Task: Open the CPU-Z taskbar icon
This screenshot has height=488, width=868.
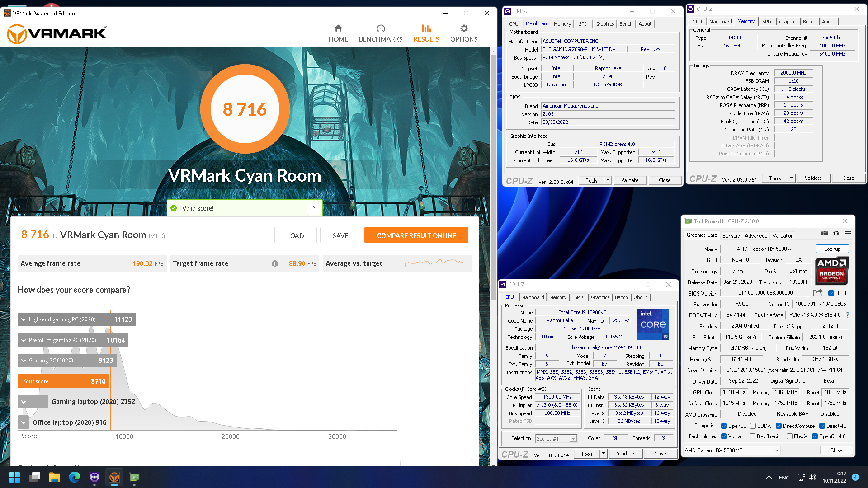Action: 94,477
